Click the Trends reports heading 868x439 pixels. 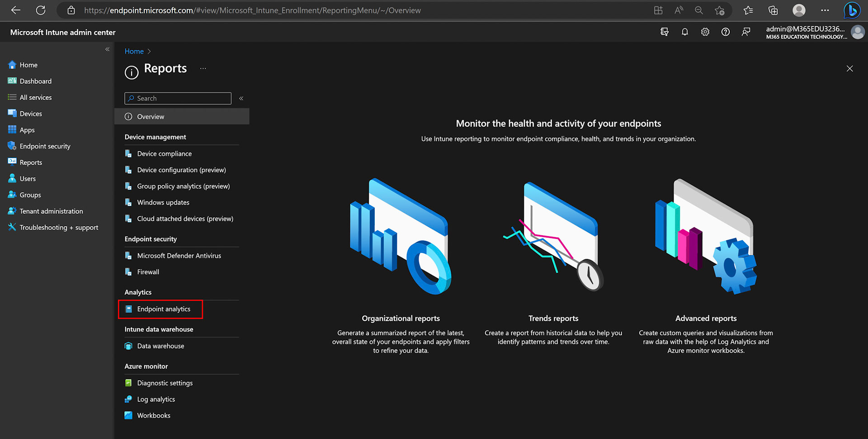553,318
